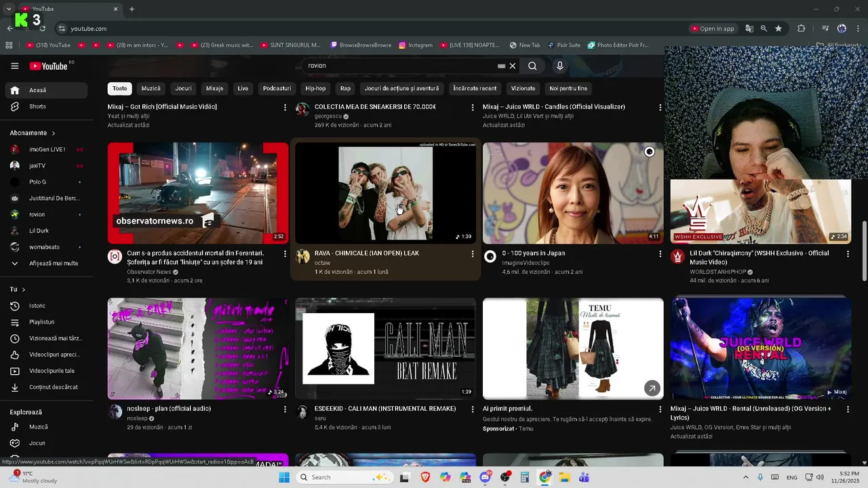The width and height of the screenshot is (868, 488).
Task: Clear the search text with X
Action: 513,66
